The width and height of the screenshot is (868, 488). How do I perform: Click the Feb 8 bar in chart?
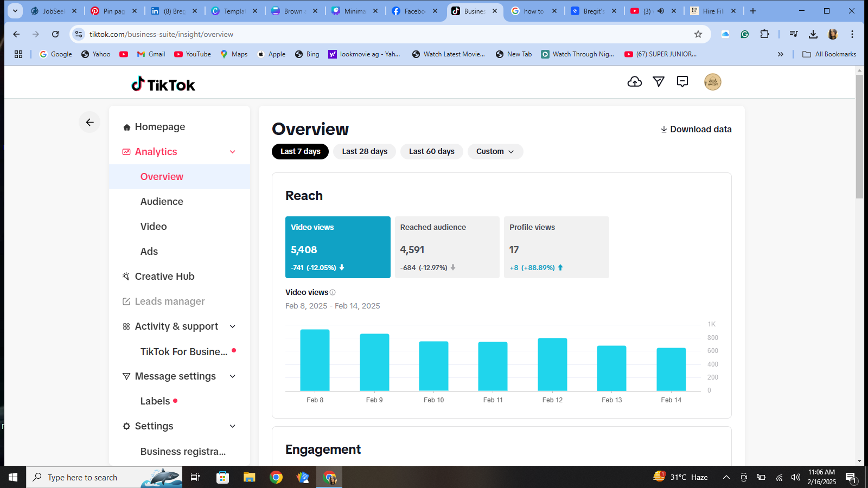tap(315, 360)
